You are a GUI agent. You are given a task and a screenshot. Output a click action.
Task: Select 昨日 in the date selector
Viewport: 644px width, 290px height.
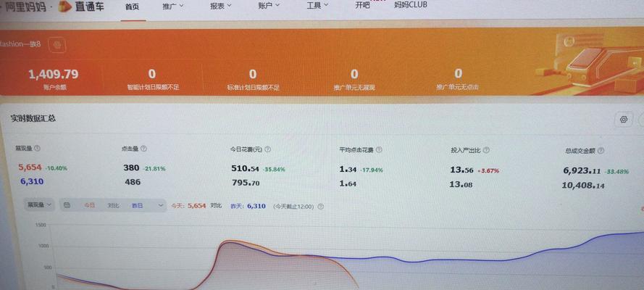[137, 205]
